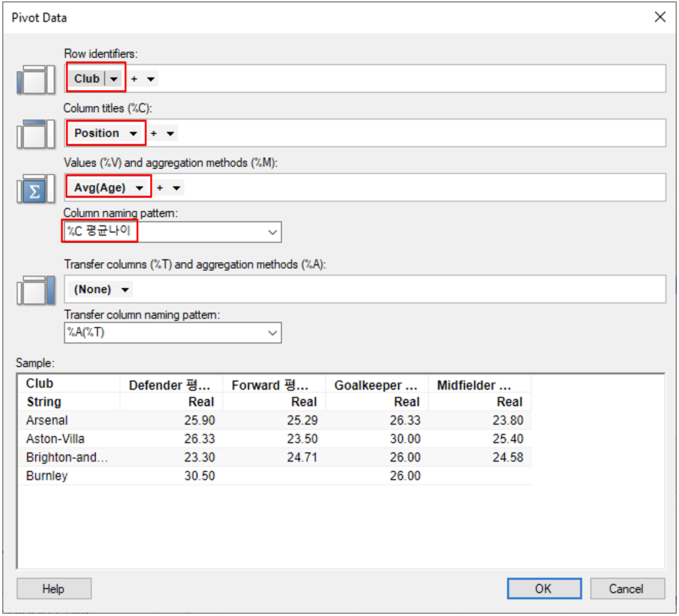The image size is (679, 616).
Task: Click the Arsenal row in sample
Action: coord(275,421)
